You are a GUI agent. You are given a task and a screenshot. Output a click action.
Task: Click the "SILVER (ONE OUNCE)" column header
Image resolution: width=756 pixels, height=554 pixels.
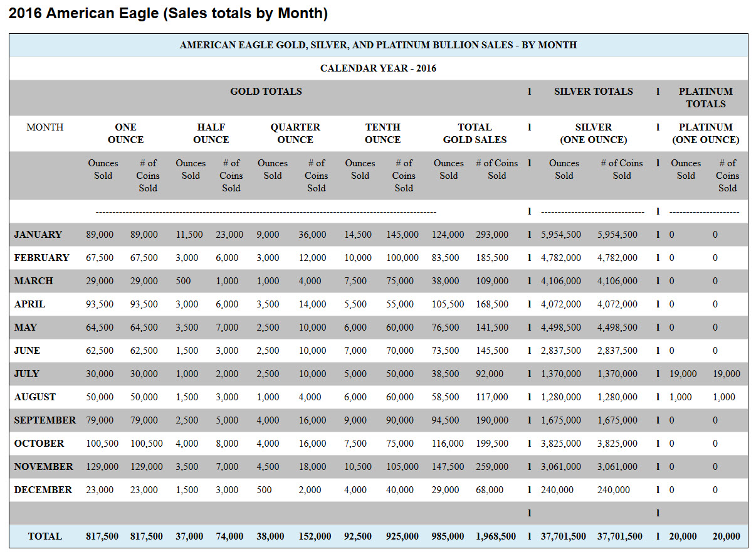point(593,134)
